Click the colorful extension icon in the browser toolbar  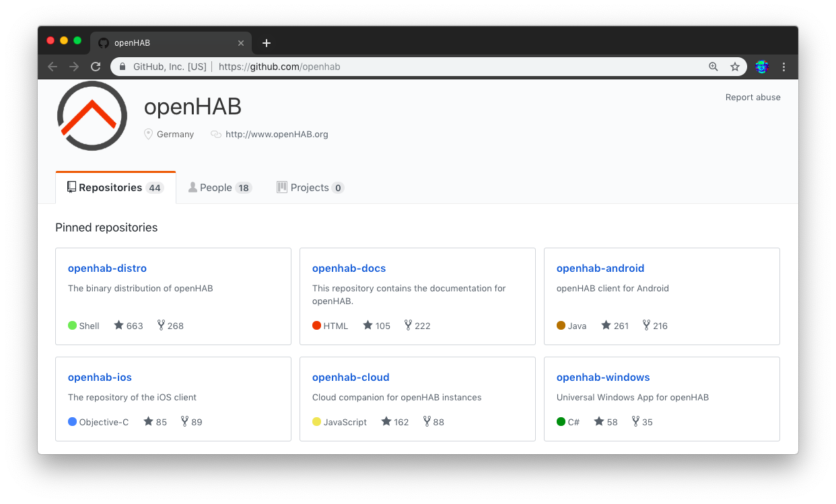click(761, 67)
